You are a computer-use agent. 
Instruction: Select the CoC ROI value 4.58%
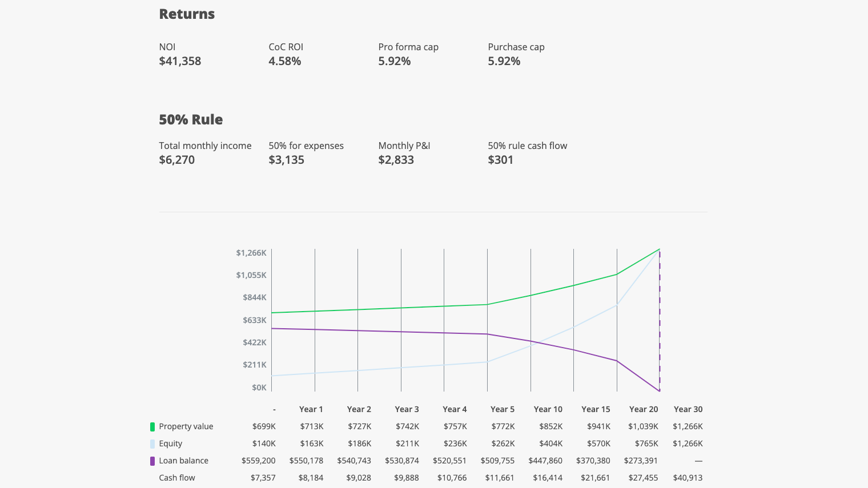click(285, 61)
